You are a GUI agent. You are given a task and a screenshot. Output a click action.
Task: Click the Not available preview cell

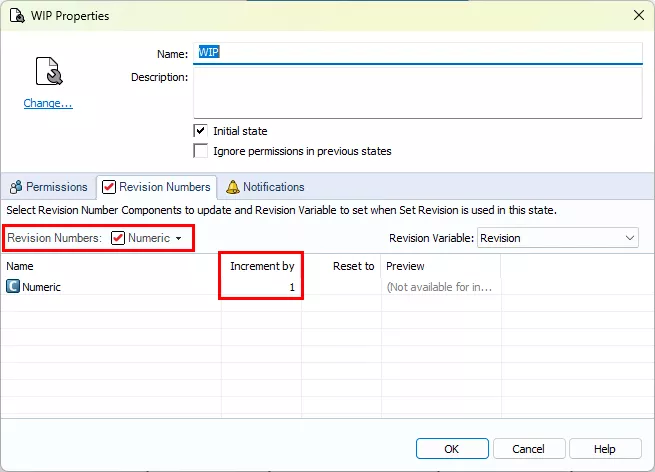[x=439, y=287]
